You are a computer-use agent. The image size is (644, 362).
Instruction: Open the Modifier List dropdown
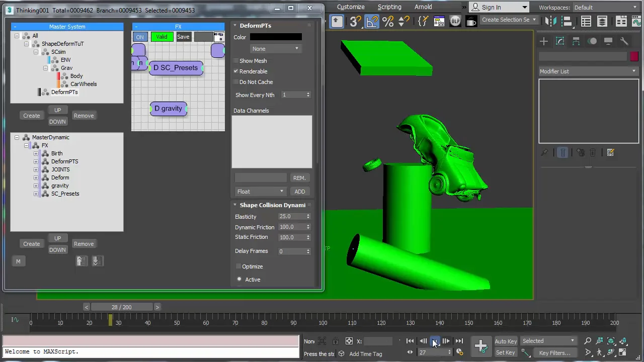[588, 71]
